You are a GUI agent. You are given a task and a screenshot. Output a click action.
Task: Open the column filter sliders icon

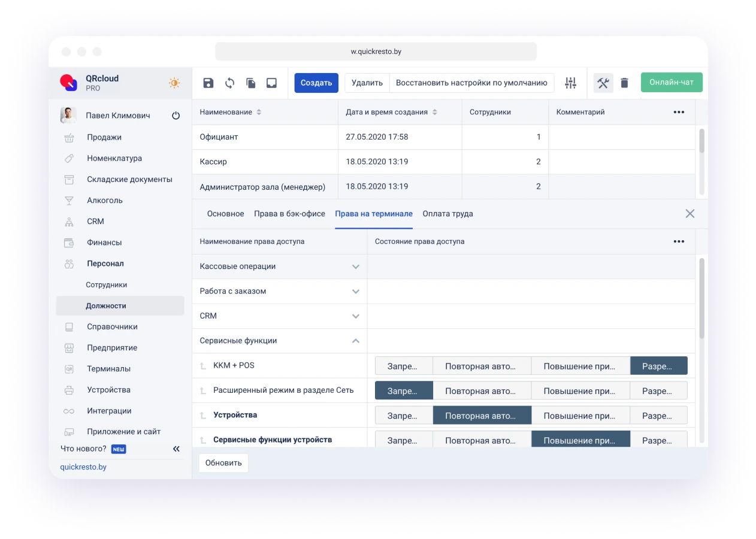click(570, 83)
